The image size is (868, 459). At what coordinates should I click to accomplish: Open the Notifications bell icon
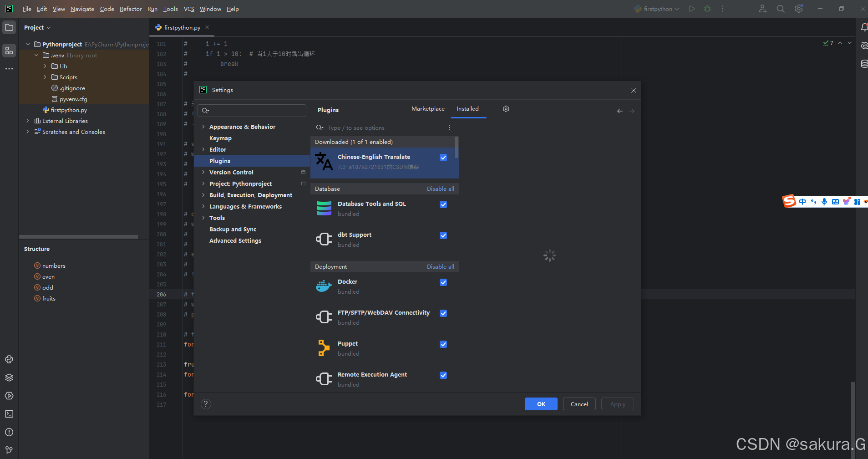864,27
